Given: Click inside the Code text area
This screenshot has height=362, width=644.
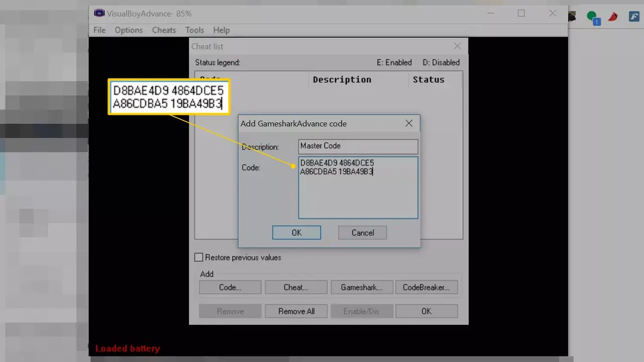Looking at the screenshot, I should 358,188.
